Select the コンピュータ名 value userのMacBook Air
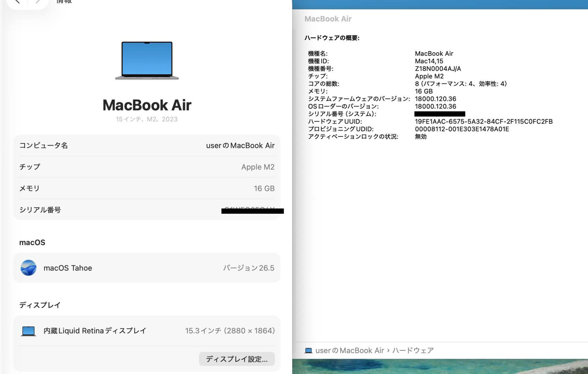This screenshot has height=374, width=588. (240, 145)
